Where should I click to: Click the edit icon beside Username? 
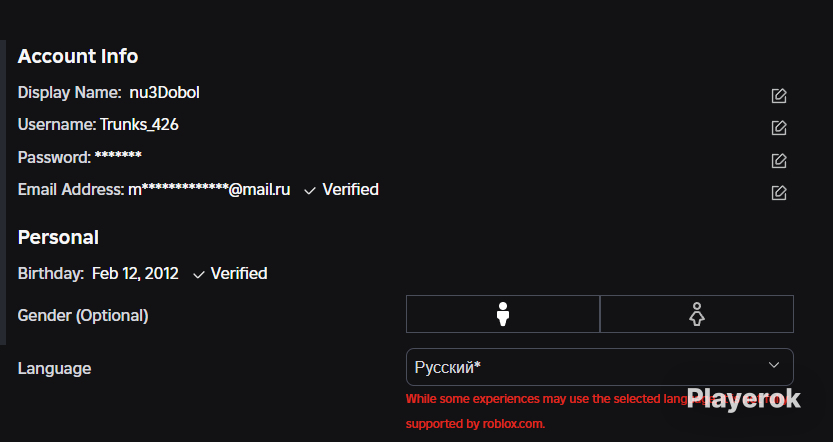(x=779, y=128)
